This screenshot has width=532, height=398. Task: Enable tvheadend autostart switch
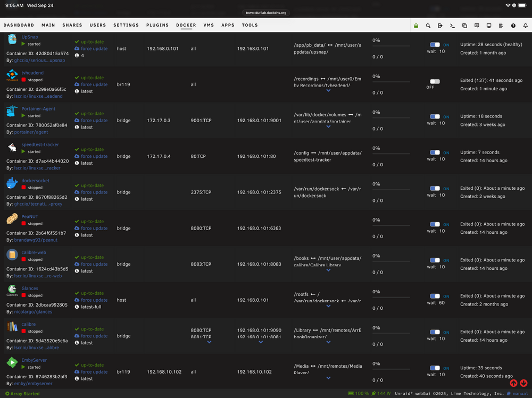435,81
